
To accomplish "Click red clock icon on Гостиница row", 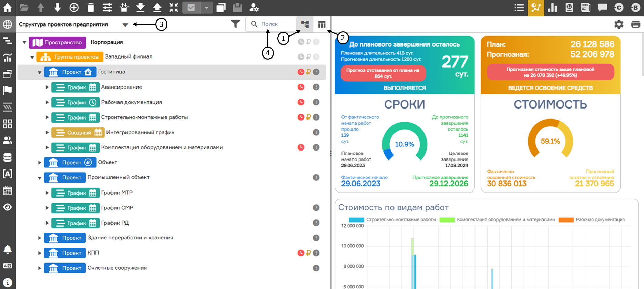I will [301, 72].
